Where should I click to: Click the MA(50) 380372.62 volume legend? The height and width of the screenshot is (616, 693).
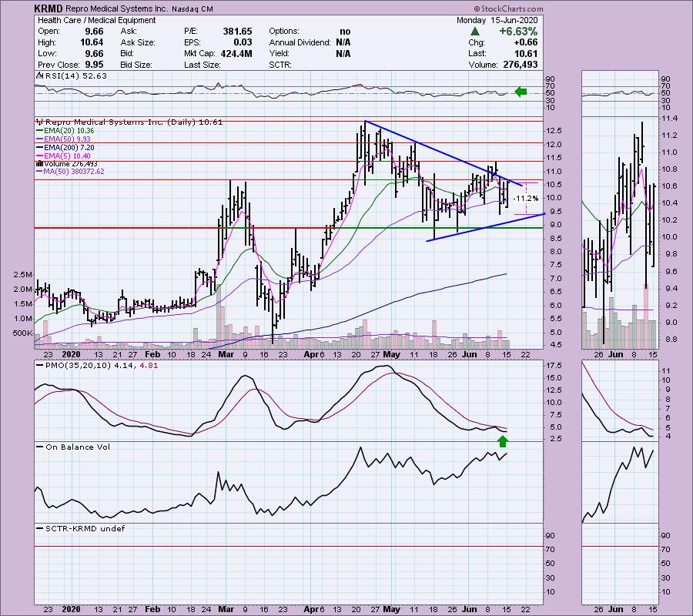click(x=73, y=172)
